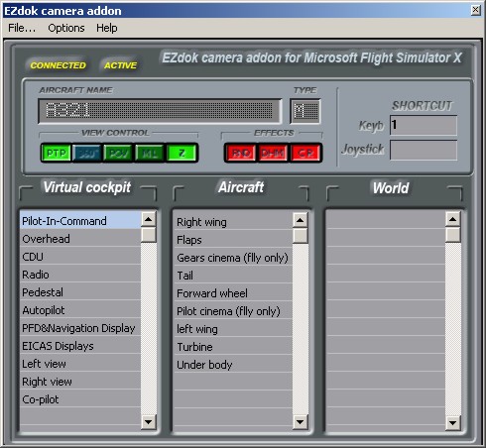Viewport: 486px width, 448px height.
Task: Toggle the 360 view control button
Action: tap(87, 153)
